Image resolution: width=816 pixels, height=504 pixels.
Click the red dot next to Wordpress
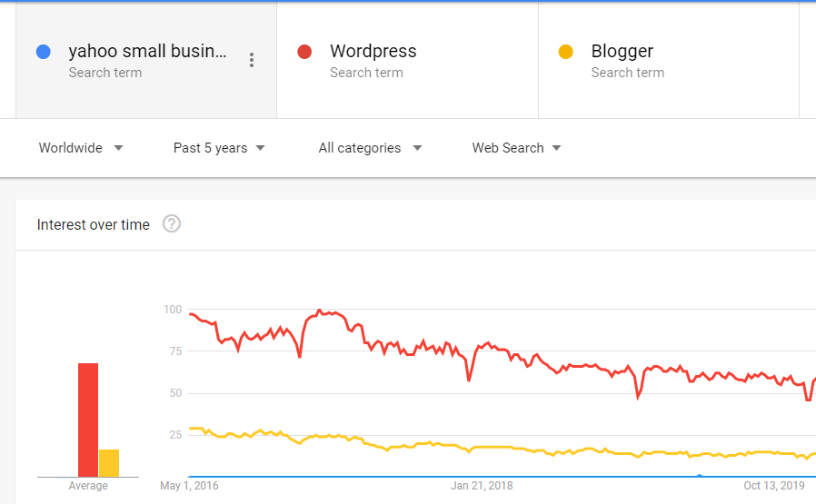tap(304, 52)
